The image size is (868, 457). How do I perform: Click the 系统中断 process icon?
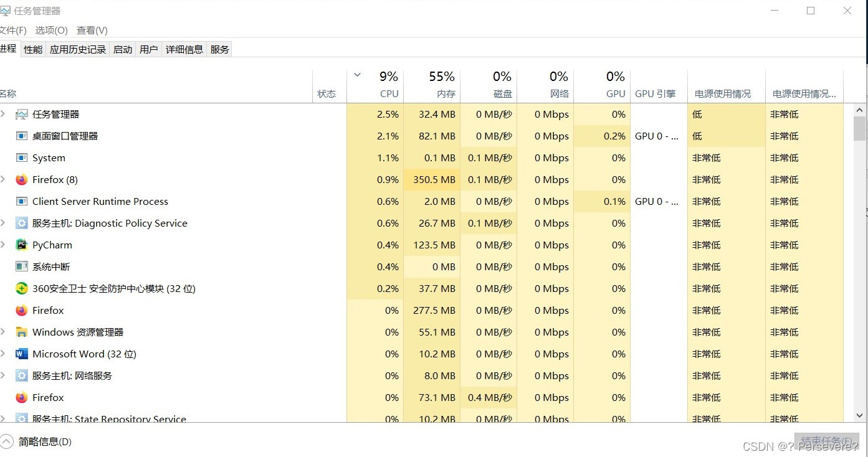point(22,267)
